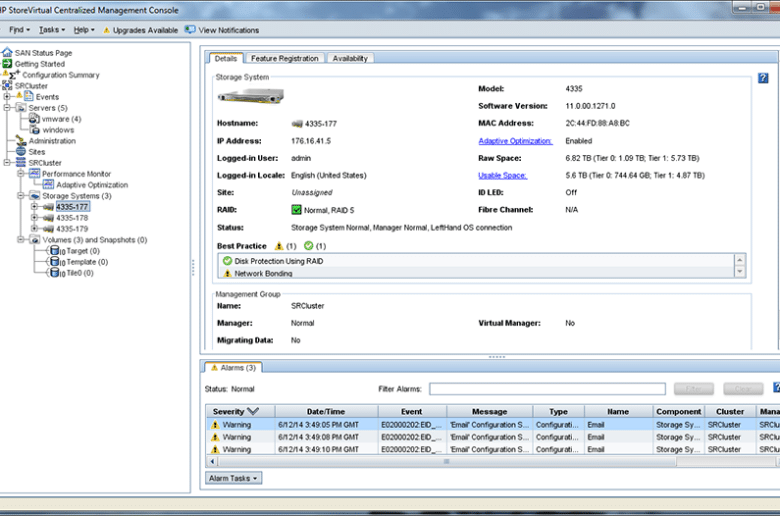Click the Upgrades Available button text
The width and height of the screenshot is (780, 516).
[x=145, y=30]
